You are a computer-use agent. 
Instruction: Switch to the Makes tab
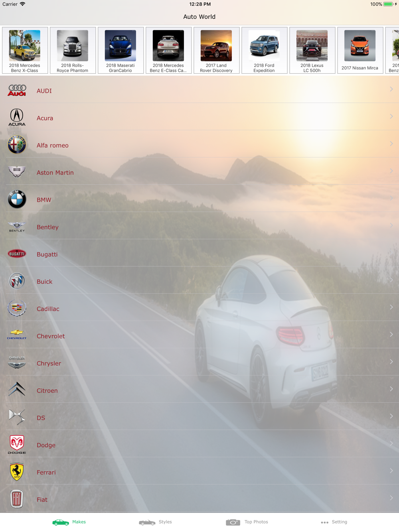pyautogui.click(x=69, y=522)
